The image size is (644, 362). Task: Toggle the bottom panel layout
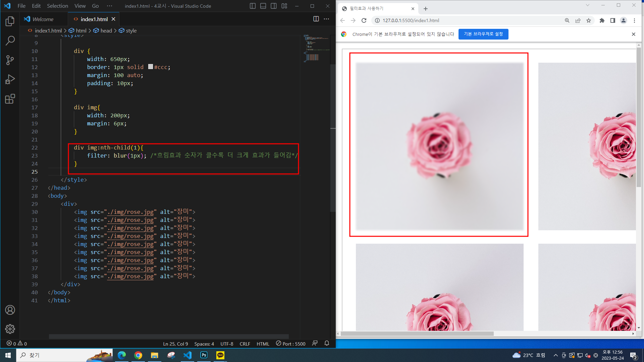click(263, 6)
